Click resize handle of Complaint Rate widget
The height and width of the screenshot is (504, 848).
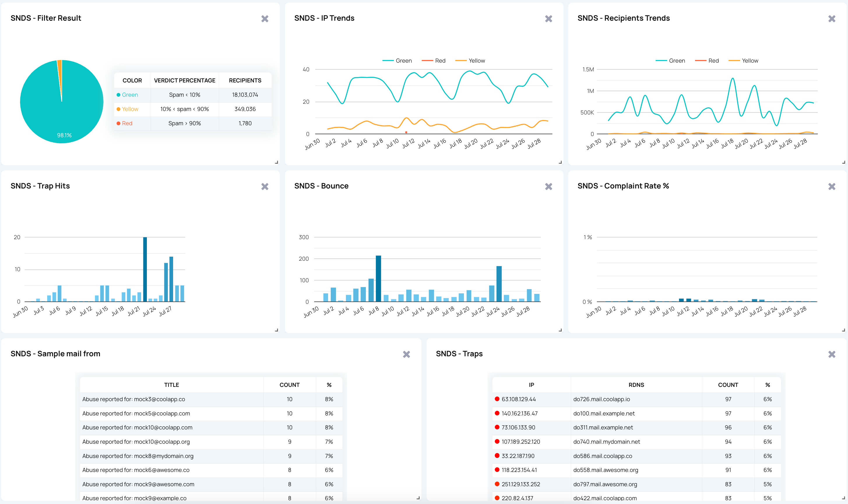point(844,330)
